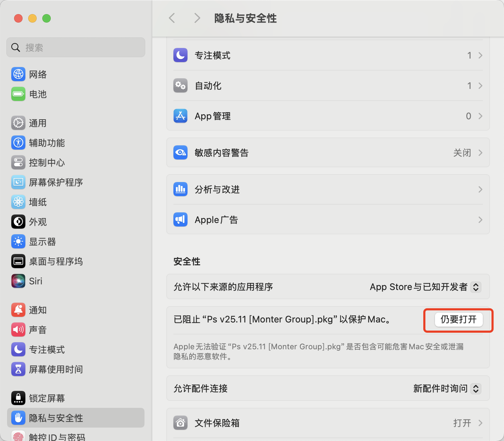
Task: Click the Siri icon
Action: (x=18, y=281)
